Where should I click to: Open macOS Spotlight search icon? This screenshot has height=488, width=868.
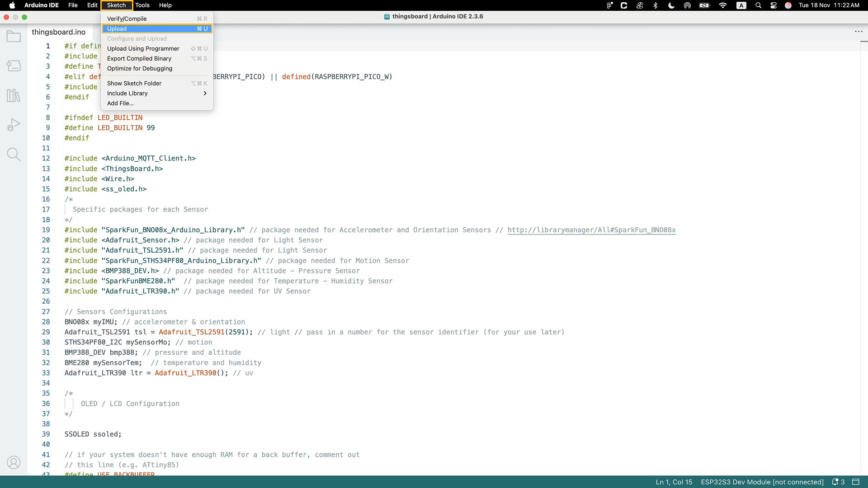(758, 5)
